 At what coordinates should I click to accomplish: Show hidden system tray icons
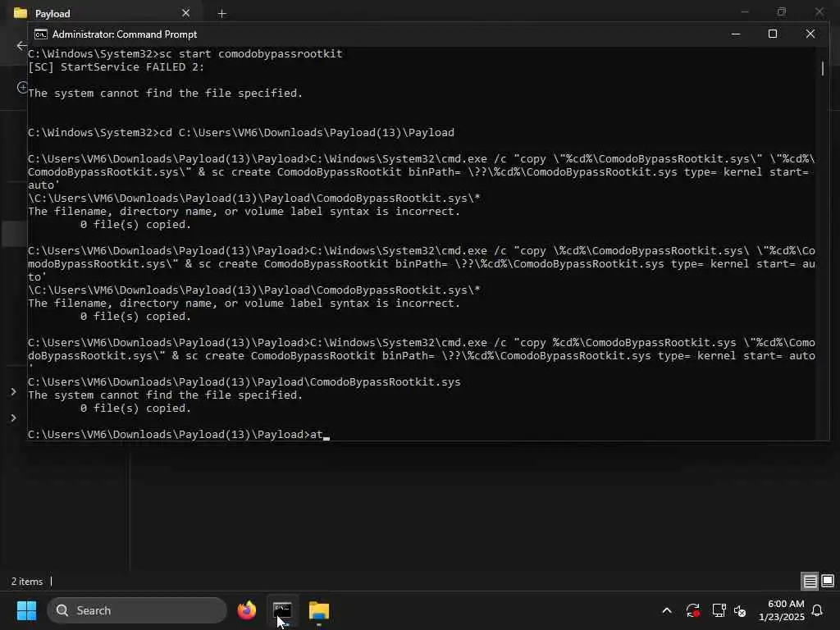(667, 610)
